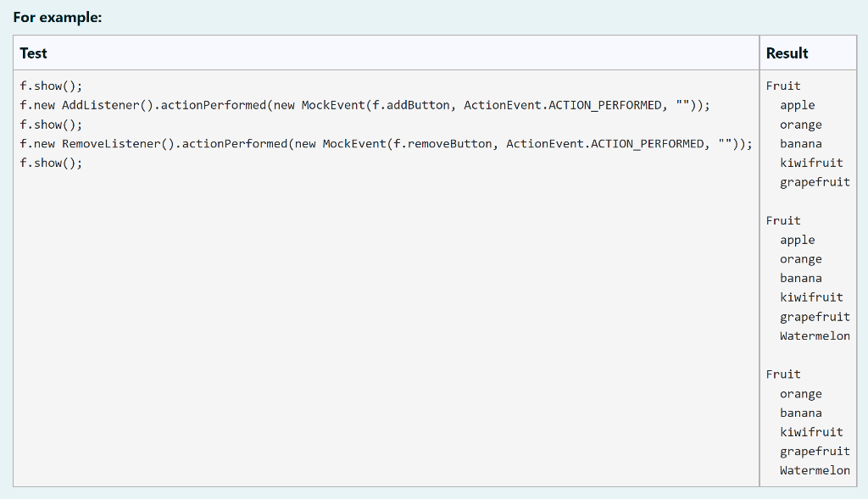868x499 pixels.
Task: Click the AddListener actionPerformed code line
Action: click(364, 105)
